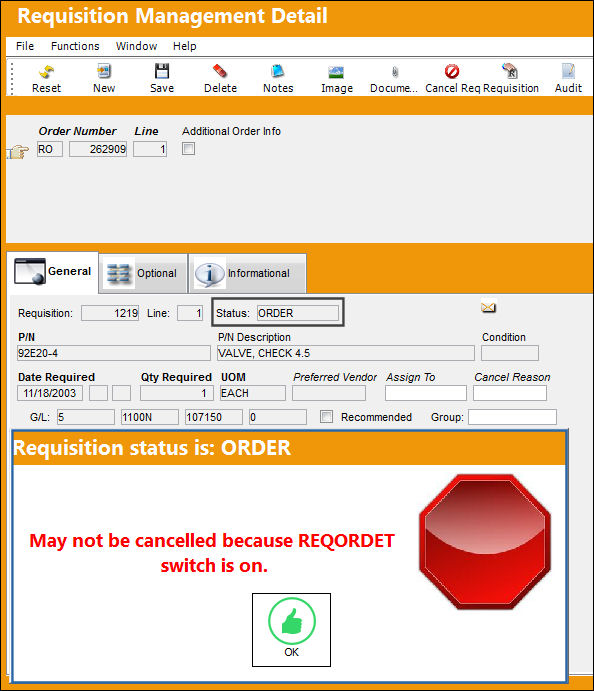This screenshot has width=594, height=691.
Task: Enable the Recommended checkbox
Action: point(326,416)
